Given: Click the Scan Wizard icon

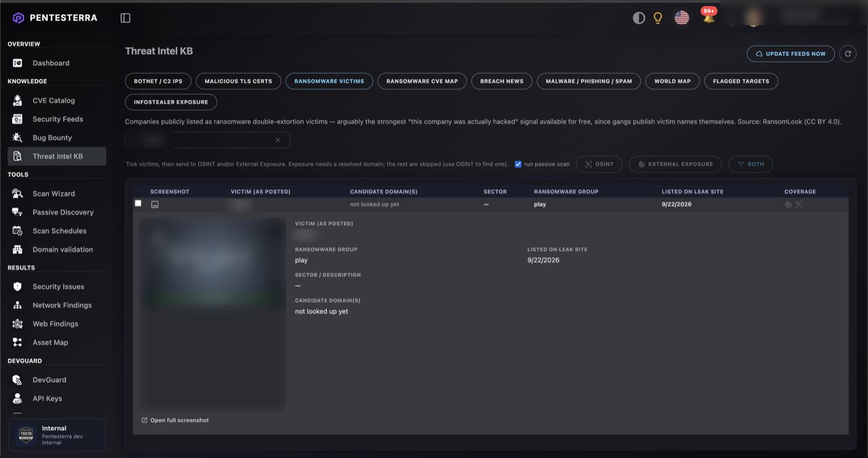Looking at the screenshot, I should click(17, 194).
